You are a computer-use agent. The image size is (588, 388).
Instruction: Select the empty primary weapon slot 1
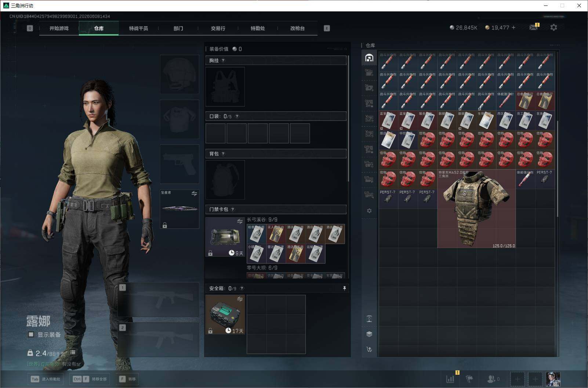[159, 299]
